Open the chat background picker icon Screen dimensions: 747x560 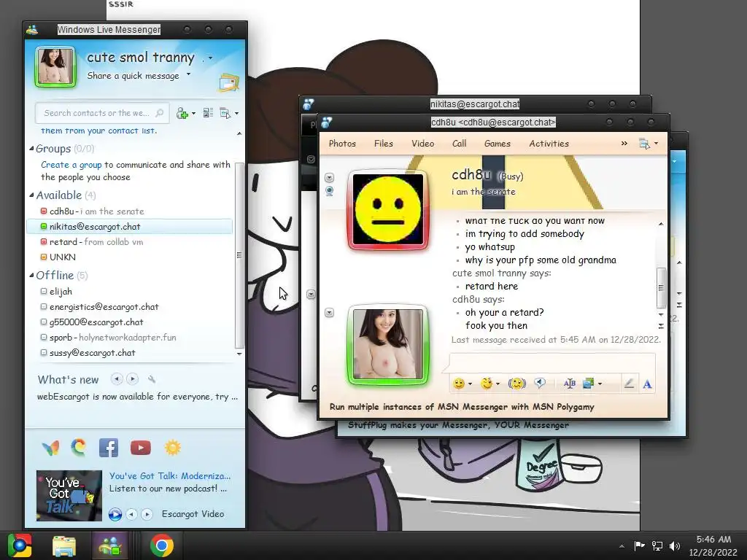(589, 384)
